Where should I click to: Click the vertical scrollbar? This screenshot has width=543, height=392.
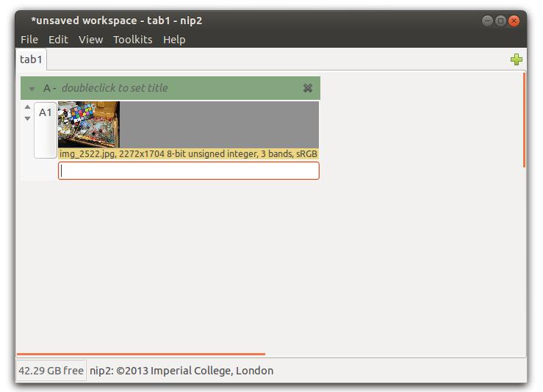(x=525, y=120)
